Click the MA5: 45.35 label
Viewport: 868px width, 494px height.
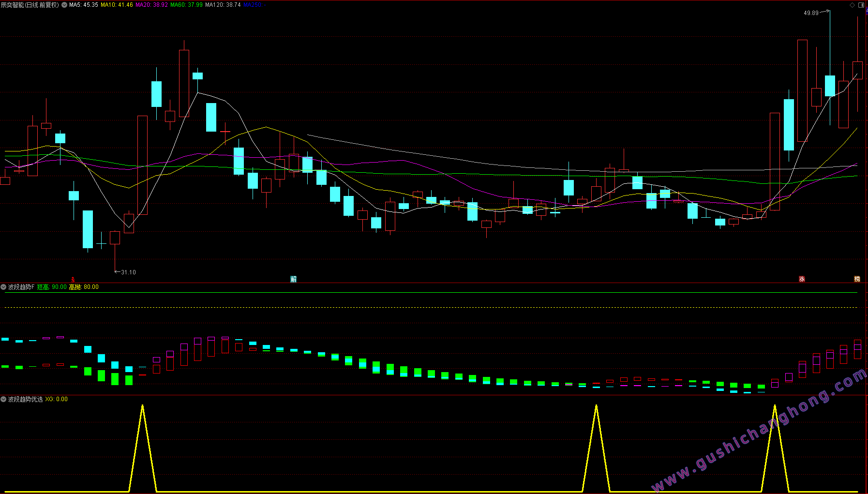(84, 5)
